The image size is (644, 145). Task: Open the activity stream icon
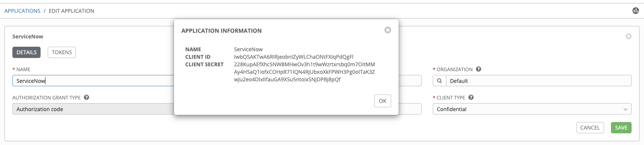coord(635,11)
